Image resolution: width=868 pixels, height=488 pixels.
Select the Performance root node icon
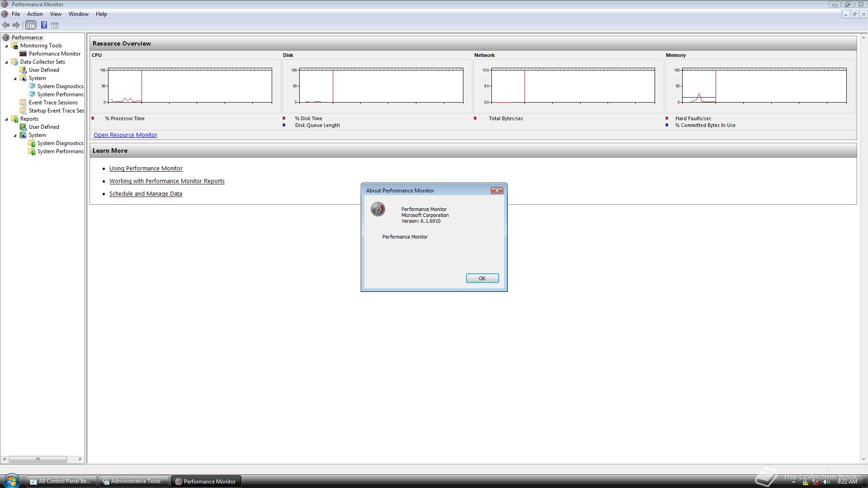coord(6,38)
